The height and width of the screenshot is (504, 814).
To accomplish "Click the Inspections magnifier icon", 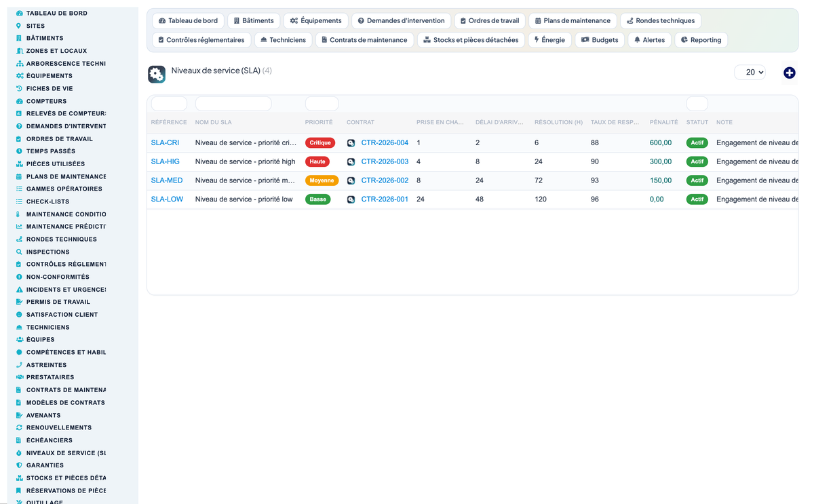I will 19,252.
